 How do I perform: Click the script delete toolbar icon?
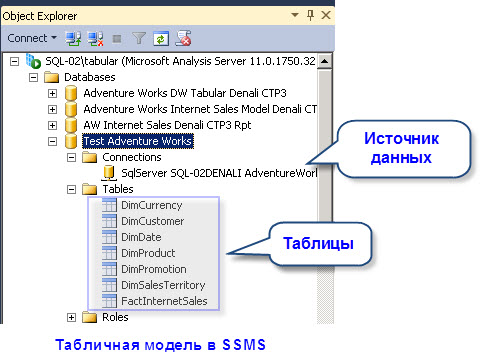point(183,38)
